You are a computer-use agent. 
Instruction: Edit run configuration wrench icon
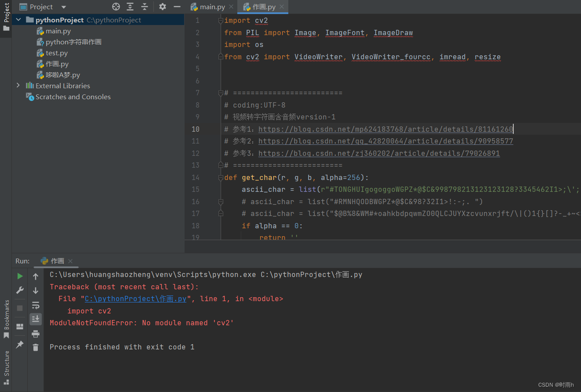click(x=20, y=290)
